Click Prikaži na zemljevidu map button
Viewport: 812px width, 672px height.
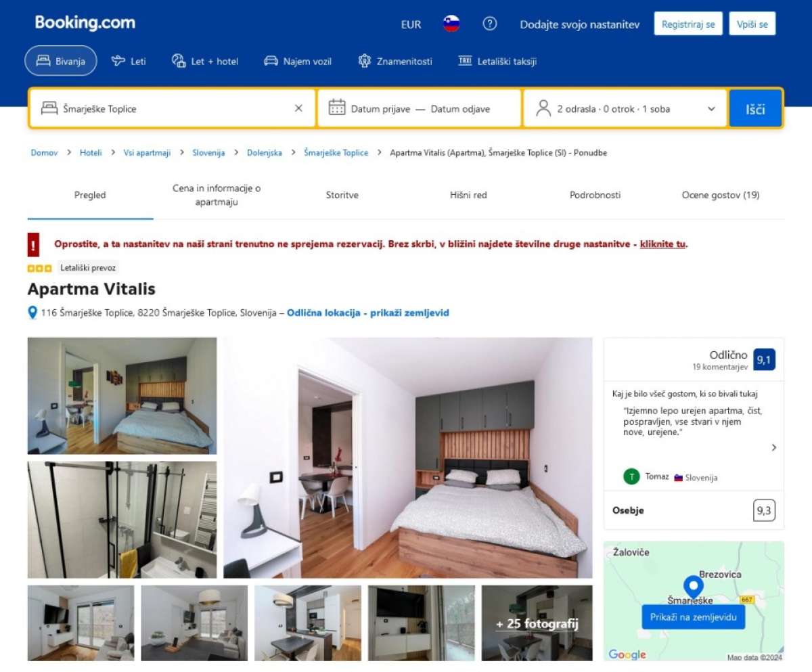click(694, 617)
